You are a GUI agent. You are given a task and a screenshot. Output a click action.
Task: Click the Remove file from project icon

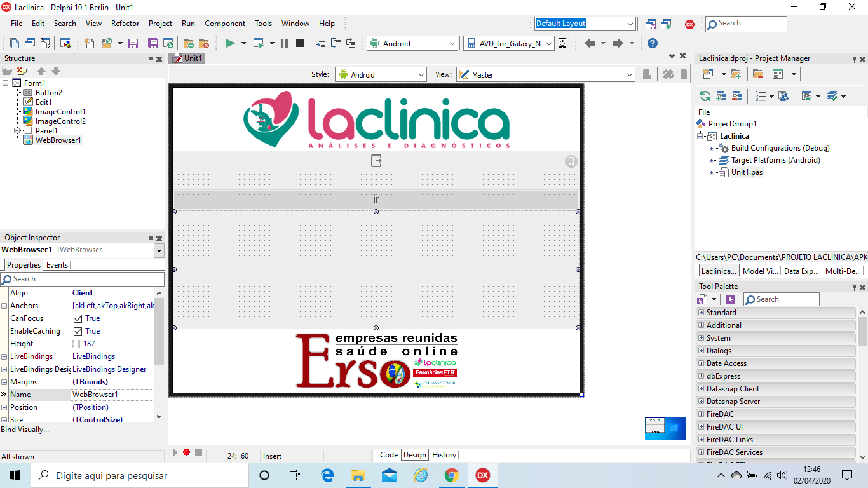pyautogui.click(x=204, y=43)
